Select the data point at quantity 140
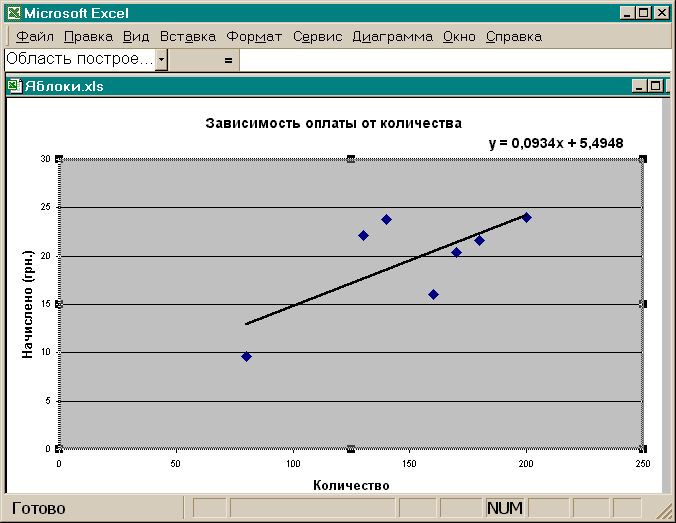The width and height of the screenshot is (676, 523). tap(386, 219)
